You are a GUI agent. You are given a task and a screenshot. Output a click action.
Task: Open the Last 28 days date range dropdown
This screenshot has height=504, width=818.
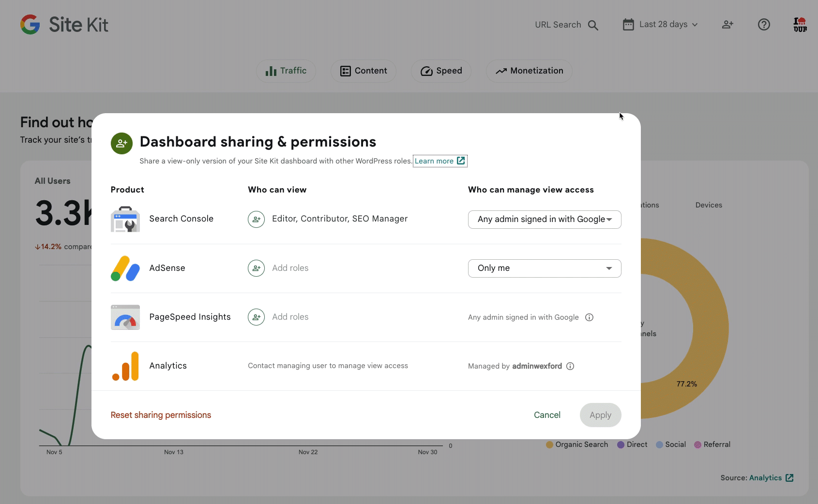(661, 25)
